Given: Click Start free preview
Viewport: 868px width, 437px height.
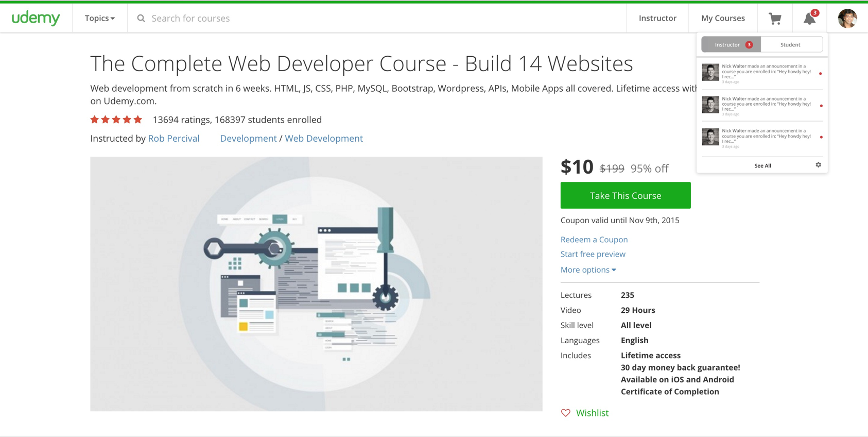Looking at the screenshot, I should [593, 254].
